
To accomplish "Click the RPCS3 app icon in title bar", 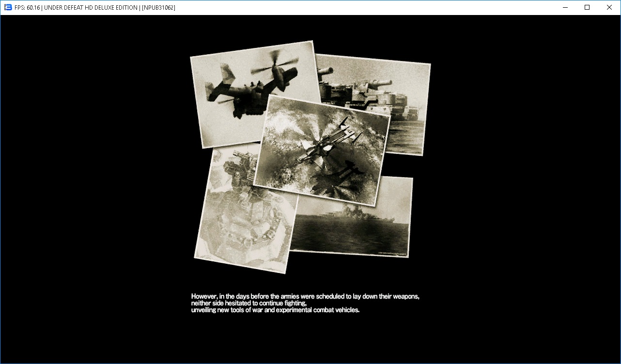I will (8, 7).
